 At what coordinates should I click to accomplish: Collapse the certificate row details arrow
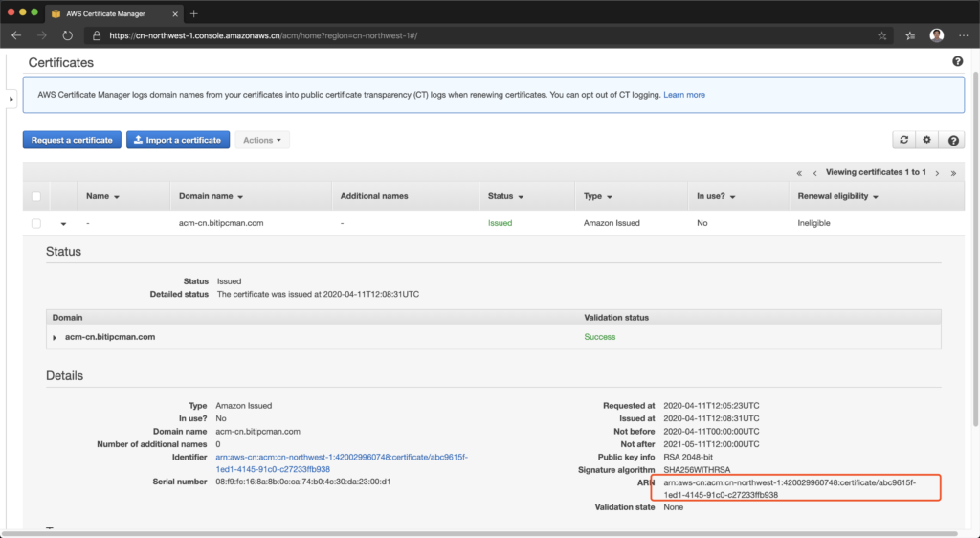tap(63, 224)
